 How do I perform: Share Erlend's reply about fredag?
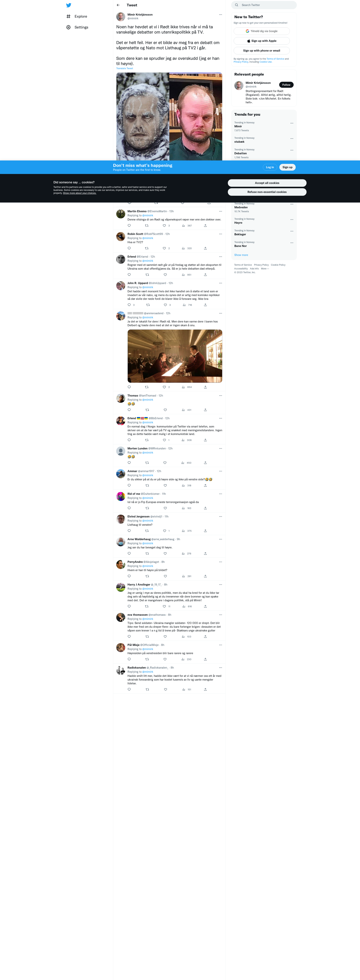(x=205, y=275)
